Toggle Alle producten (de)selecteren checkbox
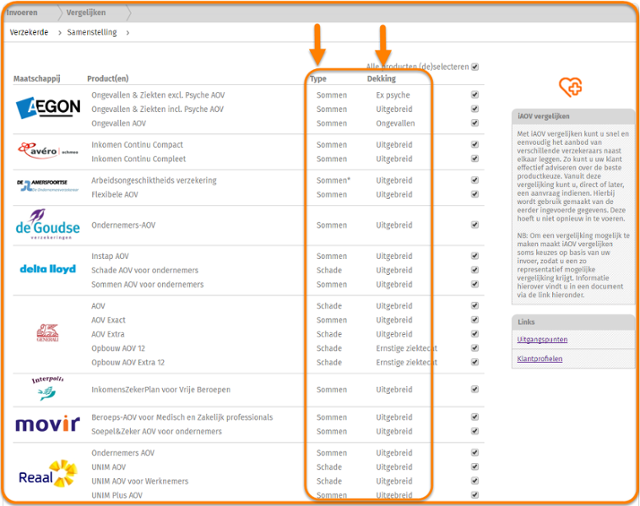This screenshot has height=506, width=640. pyautogui.click(x=475, y=67)
